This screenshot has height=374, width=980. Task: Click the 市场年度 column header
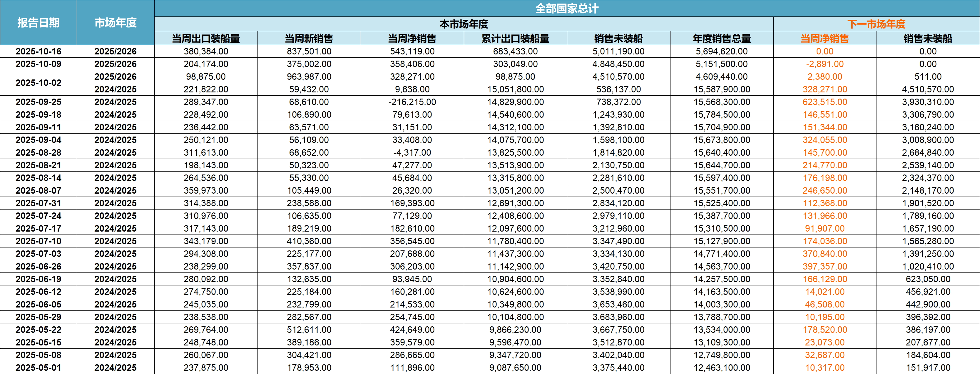pyautogui.click(x=115, y=23)
